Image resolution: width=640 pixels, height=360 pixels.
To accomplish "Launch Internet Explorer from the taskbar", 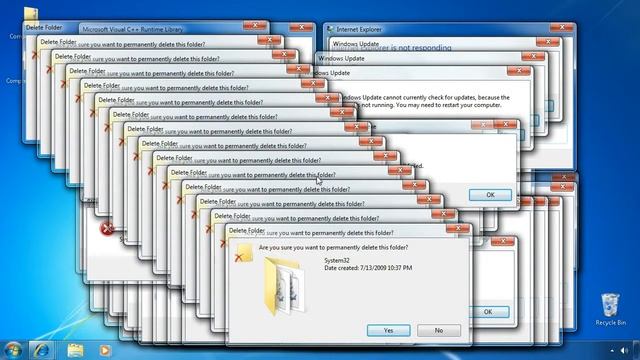I will (x=41, y=350).
